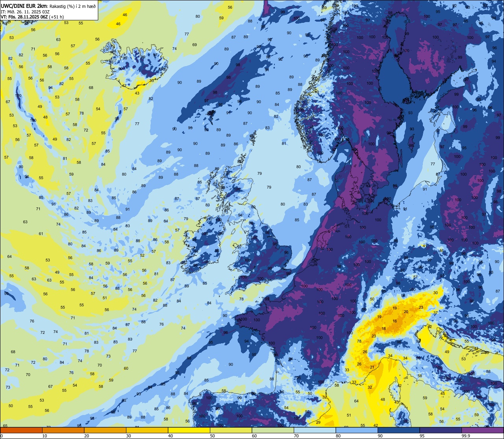Click the pale yellow 50–60 legend swatch

pos(231,430)
